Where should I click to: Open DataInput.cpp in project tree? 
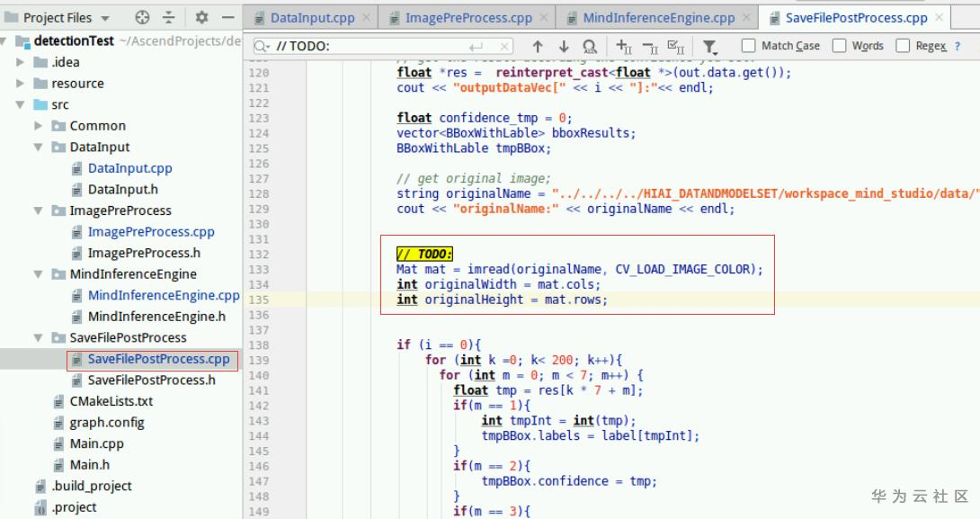click(129, 168)
